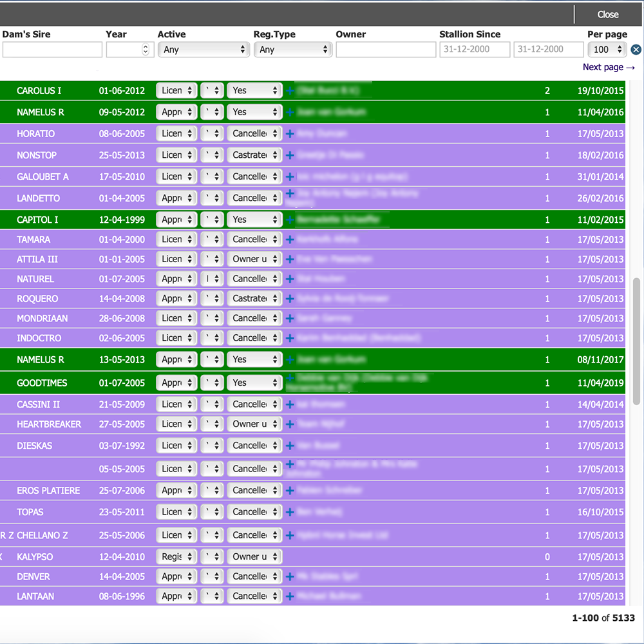Screen dimensions: 644x644
Task: Click the plus icon on the CAROLUS I row
Action: pyautogui.click(x=290, y=90)
